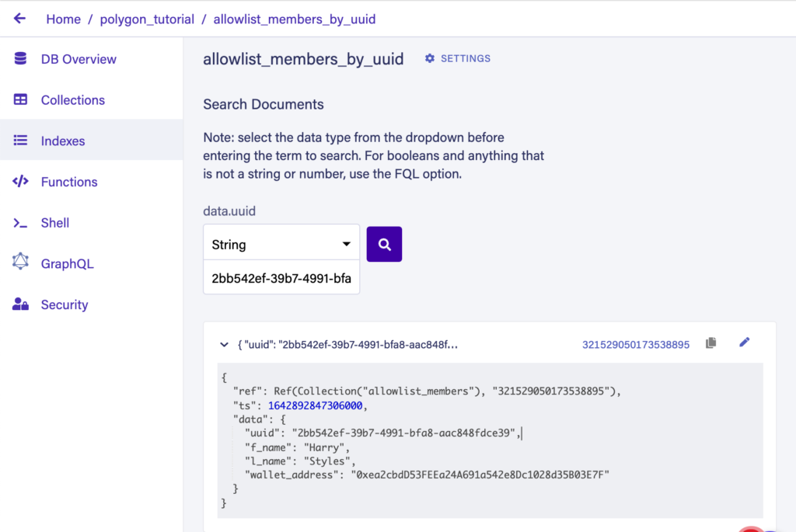Viewport: 796px width, 532px height.
Task: Open polygon_tutorial breadcrumb link
Action: tap(147, 19)
